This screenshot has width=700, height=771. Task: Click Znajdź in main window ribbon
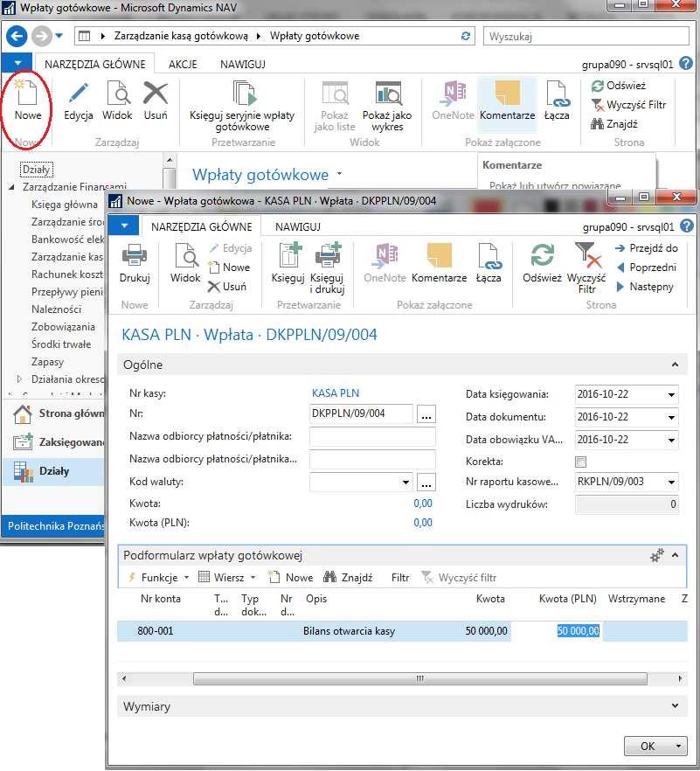point(614,124)
